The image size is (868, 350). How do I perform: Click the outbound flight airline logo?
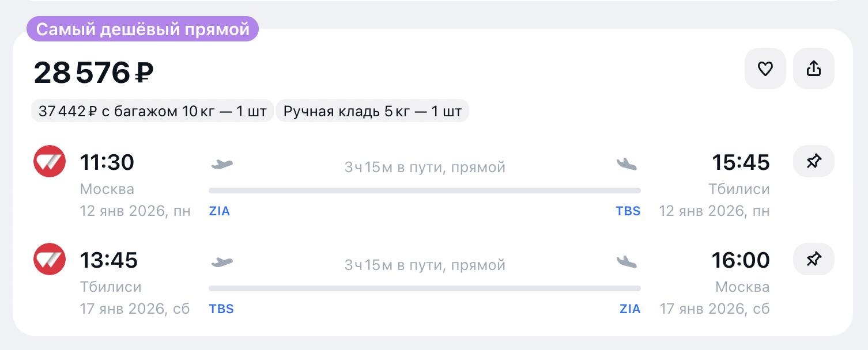point(50,161)
